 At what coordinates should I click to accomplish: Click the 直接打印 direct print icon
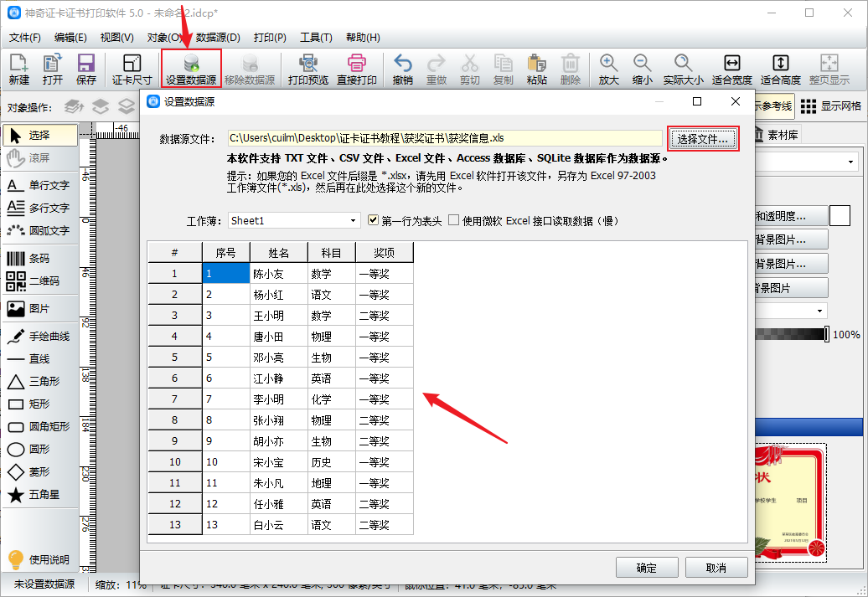tap(357, 69)
